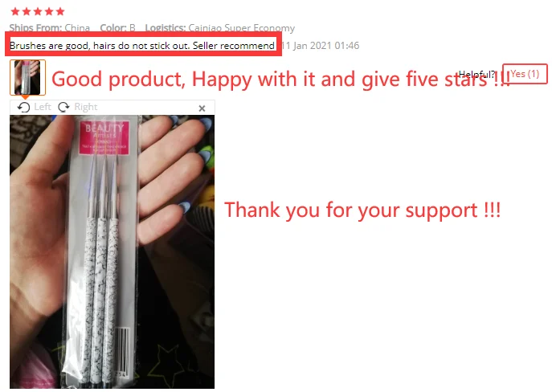The height and width of the screenshot is (392, 552).
Task: Click the 'Right' rotate label
Action: (86, 107)
